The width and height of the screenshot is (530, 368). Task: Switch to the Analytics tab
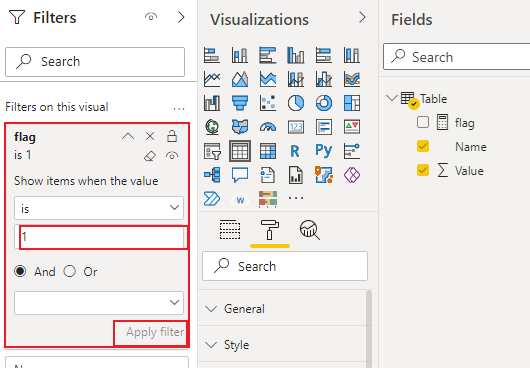[310, 230]
